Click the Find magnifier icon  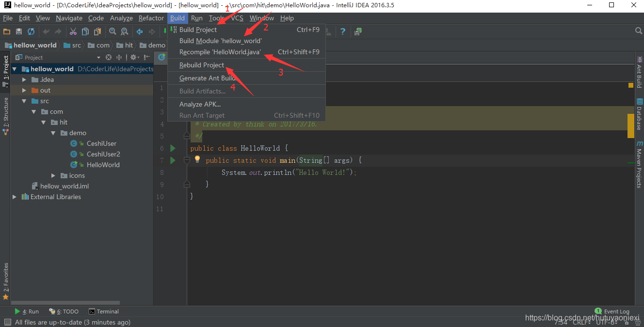pos(113,31)
